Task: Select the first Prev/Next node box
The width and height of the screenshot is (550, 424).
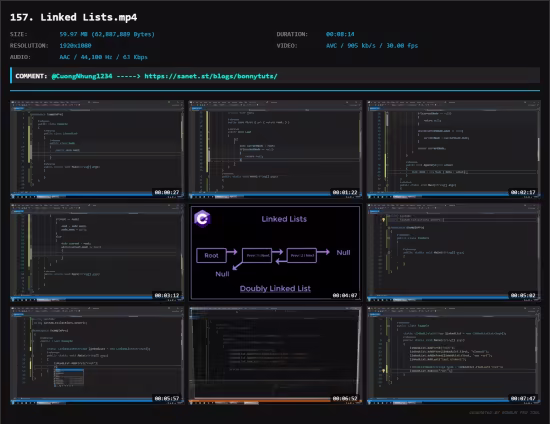Action: pyautogui.click(x=257, y=255)
